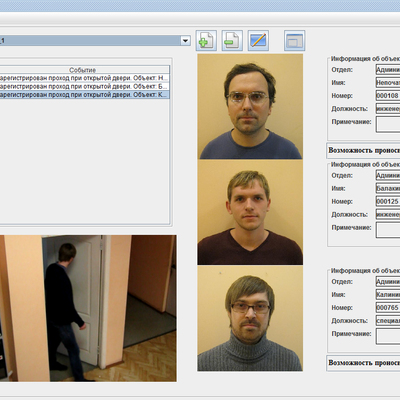
Task: Click the Имя field starting with Балаки
Action: (x=388, y=188)
